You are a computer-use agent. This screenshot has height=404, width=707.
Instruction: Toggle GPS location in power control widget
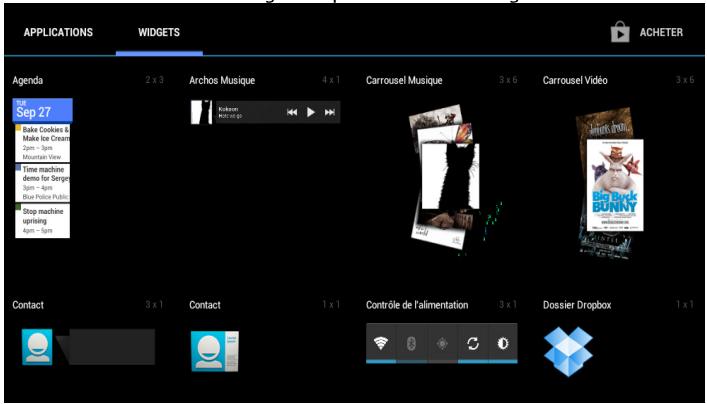pos(442,344)
